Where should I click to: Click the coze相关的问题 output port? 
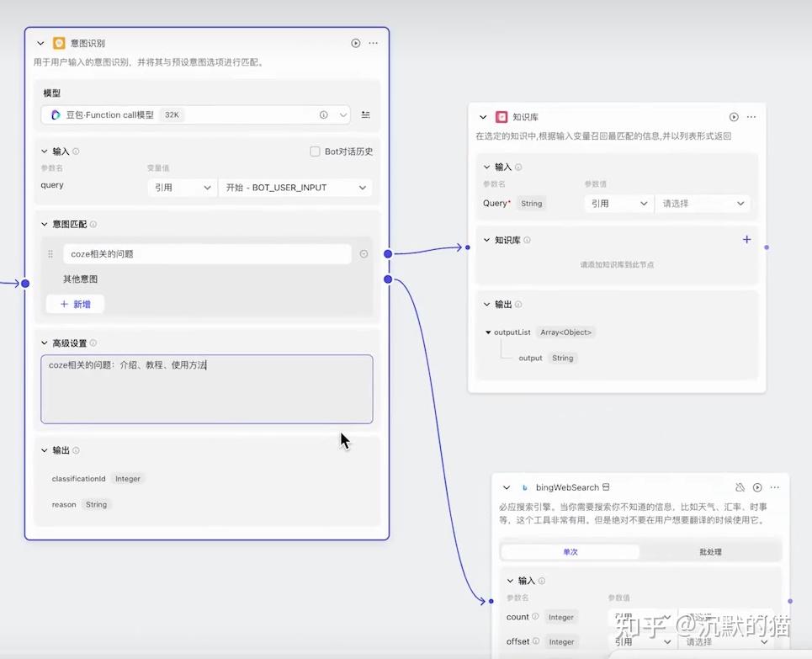pos(388,254)
